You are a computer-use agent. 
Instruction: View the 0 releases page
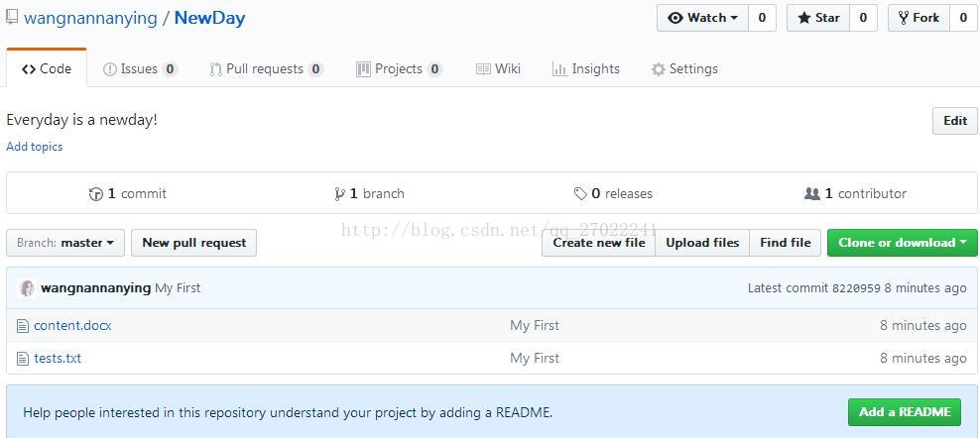[x=613, y=193]
